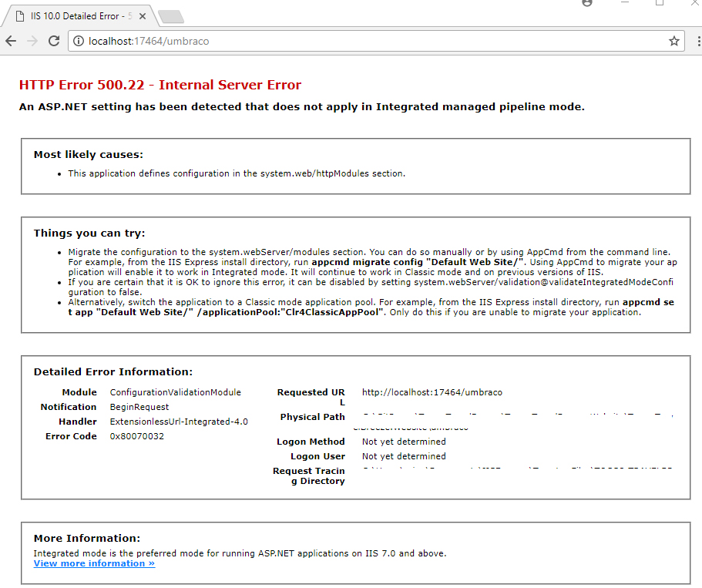Click the Things you can try heading
The width and height of the screenshot is (702, 588).
coord(89,234)
